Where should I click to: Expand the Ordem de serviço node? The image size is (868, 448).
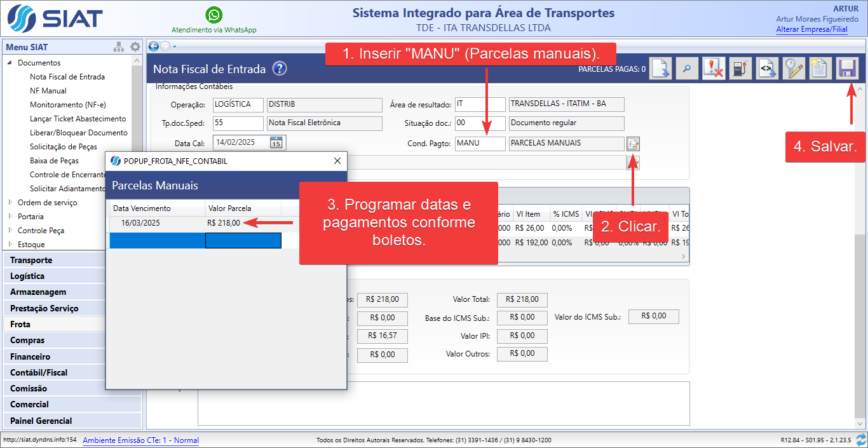tap(10, 203)
